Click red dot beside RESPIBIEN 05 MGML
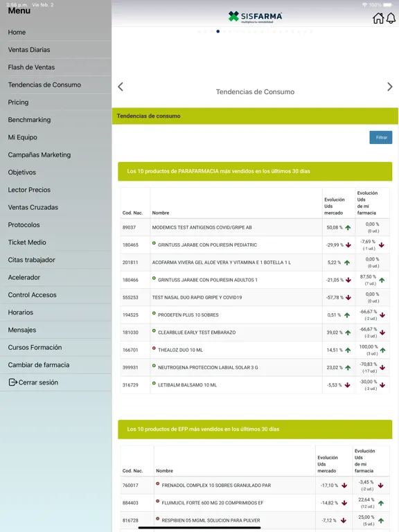The image size is (399, 532). tap(158, 519)
